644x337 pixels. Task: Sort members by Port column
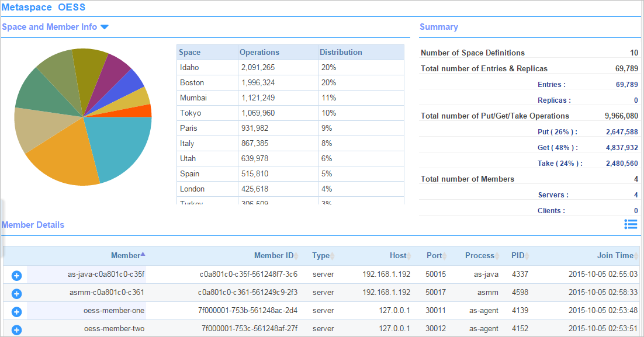point(435,255)
